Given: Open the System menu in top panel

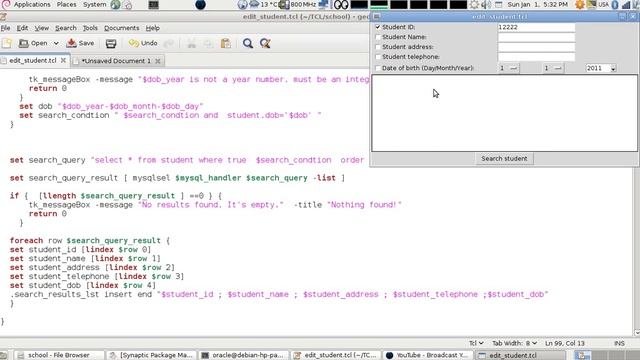Looking at the screenshot, I should point(94,4).
